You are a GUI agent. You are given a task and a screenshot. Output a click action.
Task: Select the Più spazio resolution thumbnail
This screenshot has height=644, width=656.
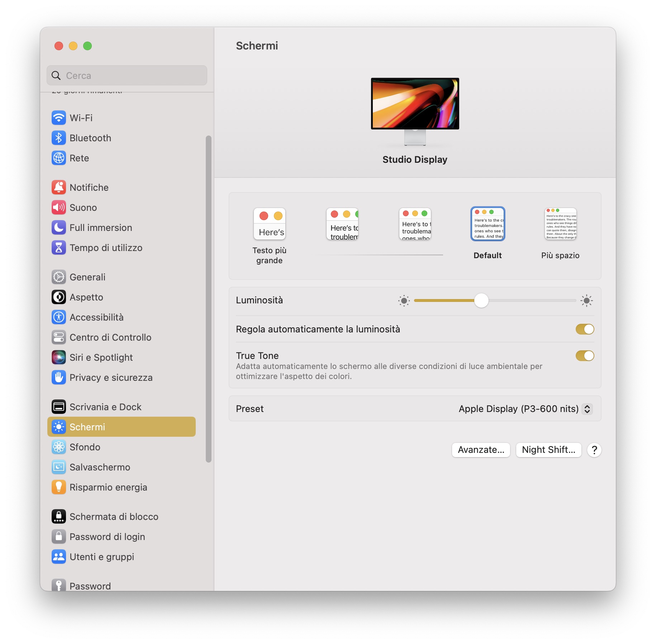pos(561,224)
